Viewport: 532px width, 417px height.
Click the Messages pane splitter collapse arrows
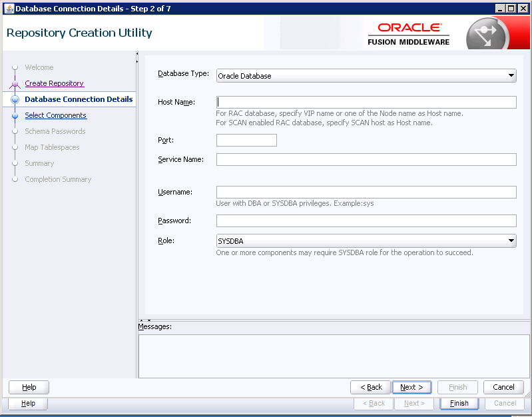(x=145, y=320)
